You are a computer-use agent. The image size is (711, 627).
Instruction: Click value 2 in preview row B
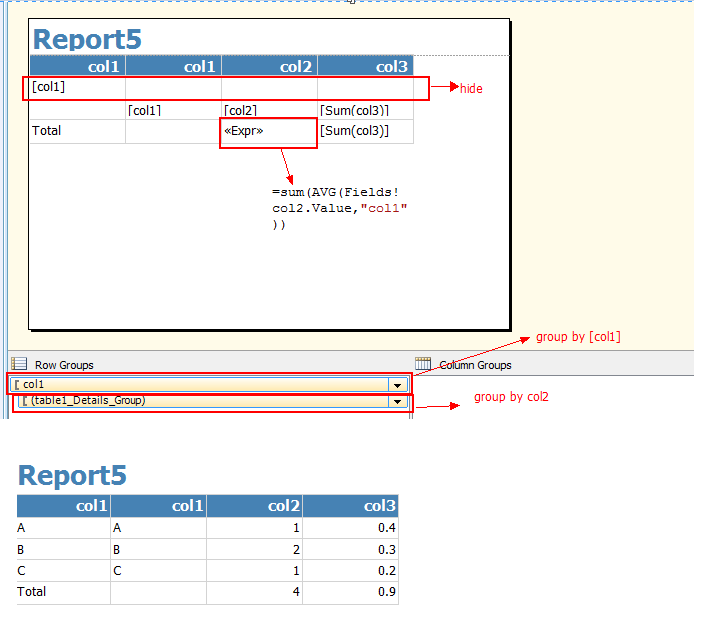[x=296, y=549]
